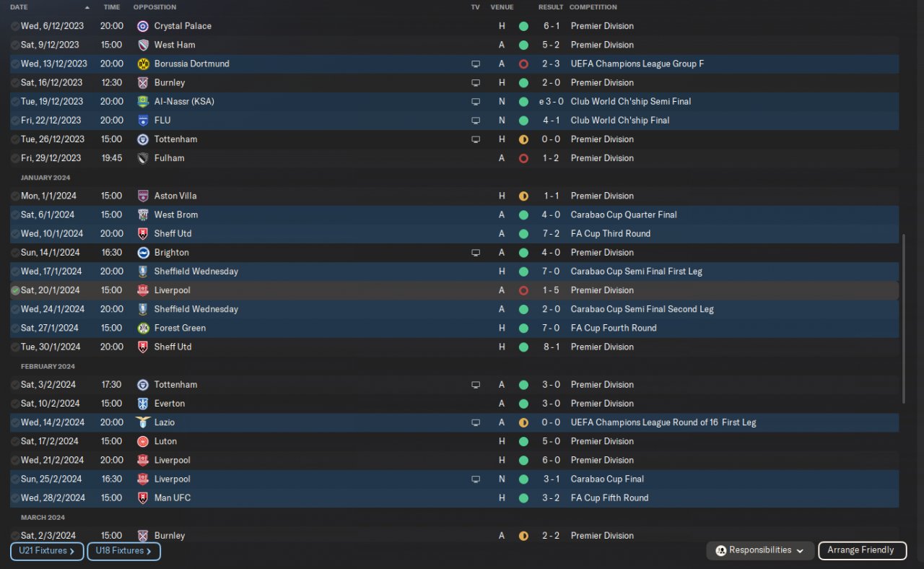Click the Forest Green club badge
Viewport: 924px width, 569px height.
click(143, 328)
